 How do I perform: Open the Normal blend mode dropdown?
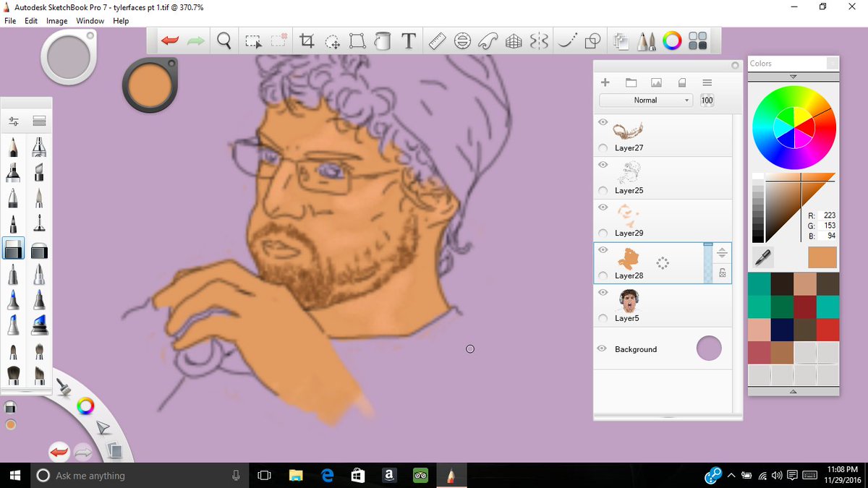pyautogui.click(x=645, y=100)
